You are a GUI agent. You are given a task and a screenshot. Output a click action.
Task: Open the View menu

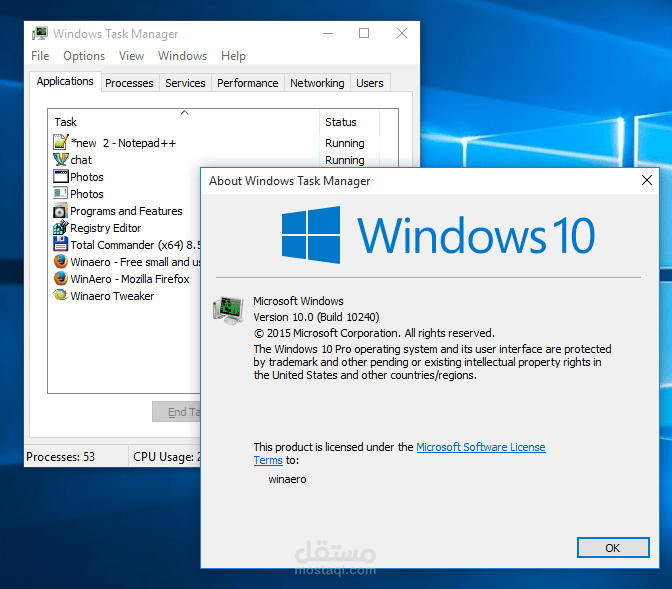[x=131, y=56]
